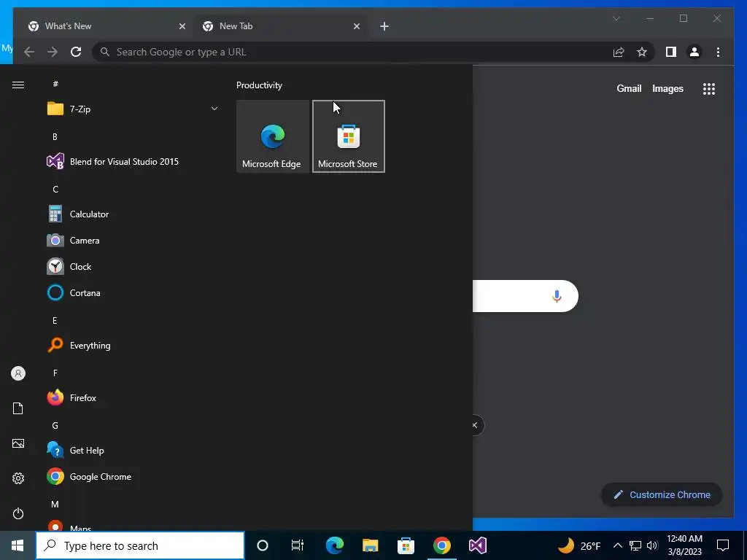This screenshot has height=560, width=747.
Task: Open Task View on the taskbar
Action: pos(298,545)
